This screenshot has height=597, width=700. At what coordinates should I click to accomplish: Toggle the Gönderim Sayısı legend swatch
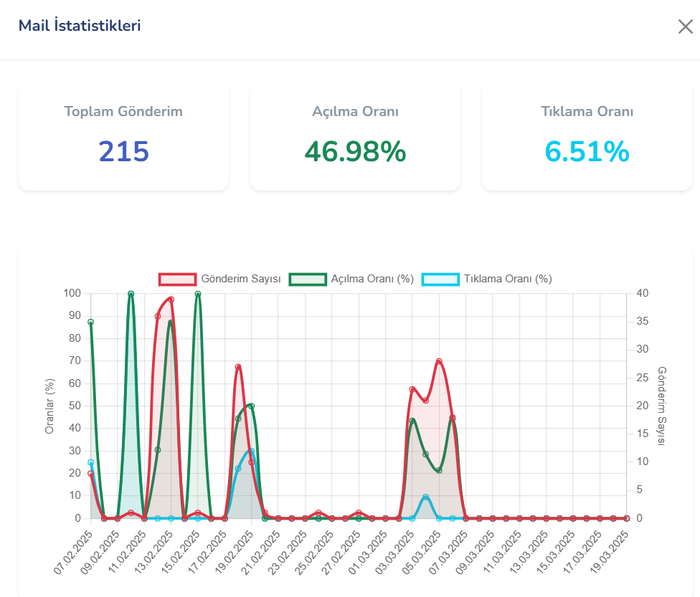pos(177,280)
